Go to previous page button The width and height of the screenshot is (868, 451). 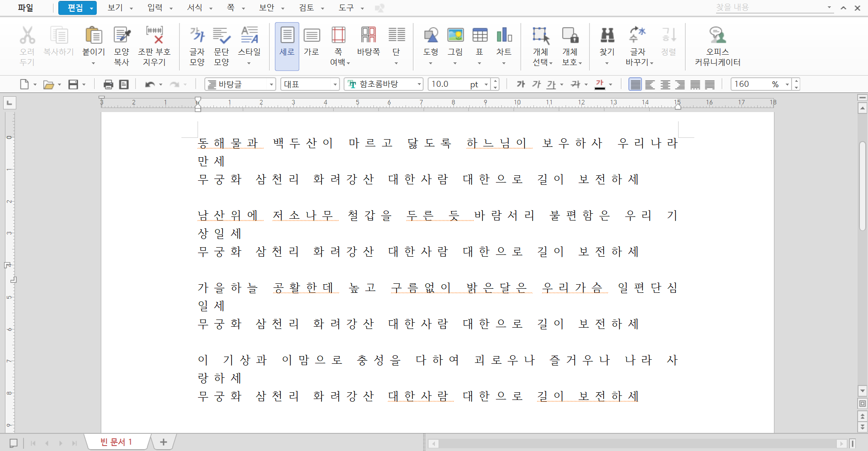[x=862, y=416]
